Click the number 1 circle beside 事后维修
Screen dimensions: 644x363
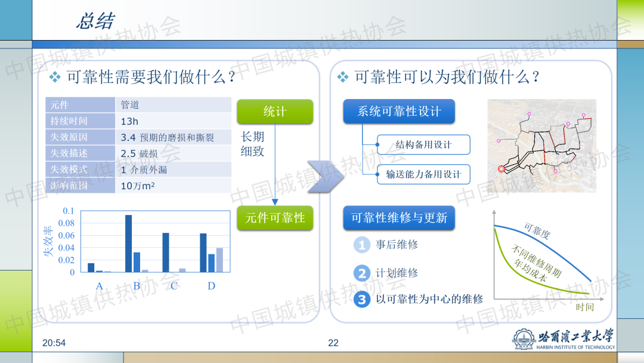pos(361,245)
